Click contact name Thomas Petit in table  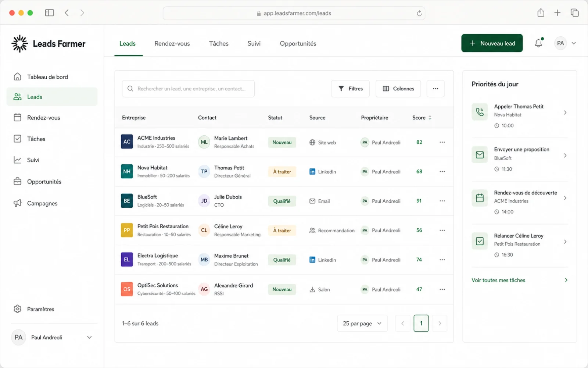click(229, 168)
